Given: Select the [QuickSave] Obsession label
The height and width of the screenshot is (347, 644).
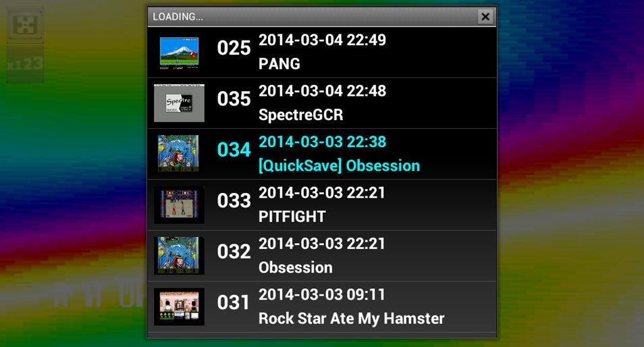Looking at the screenshot, I should coord(340,165).
